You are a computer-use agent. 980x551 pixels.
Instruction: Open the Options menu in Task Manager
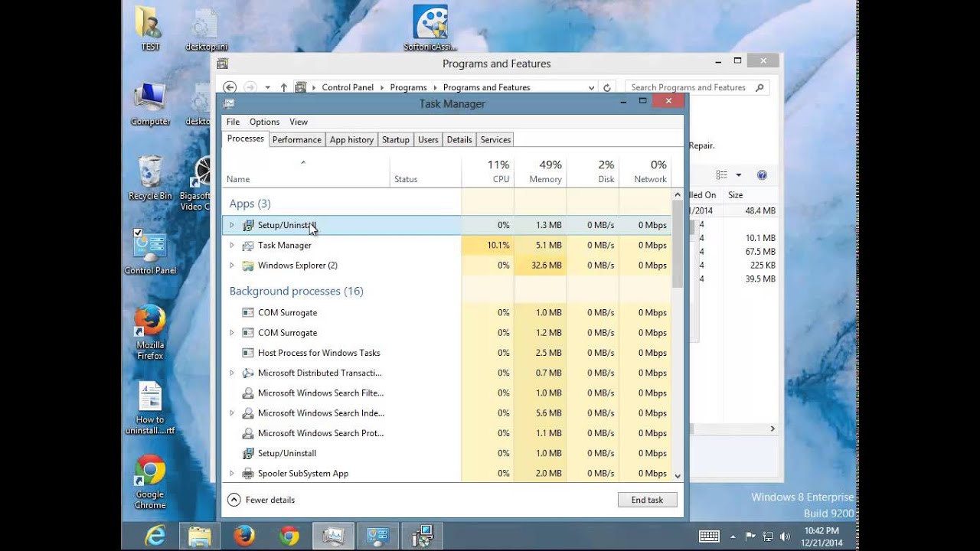[264, 122]
